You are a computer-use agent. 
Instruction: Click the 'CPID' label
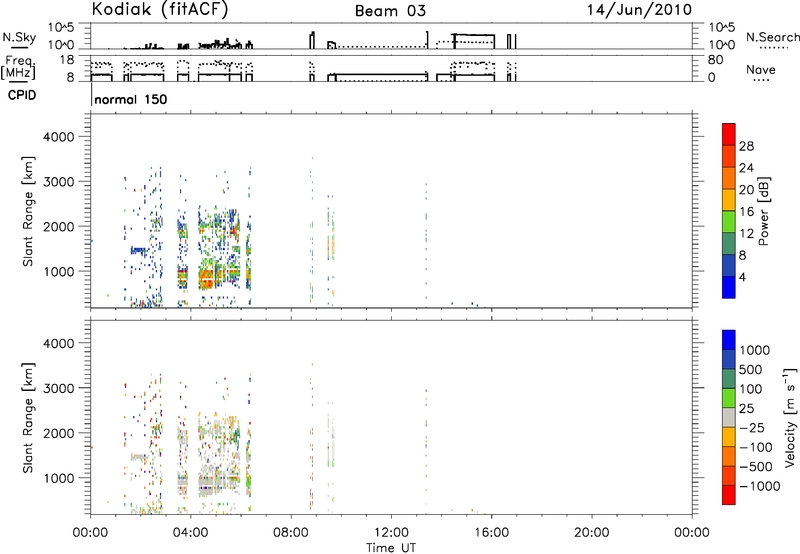pos(22,95)
